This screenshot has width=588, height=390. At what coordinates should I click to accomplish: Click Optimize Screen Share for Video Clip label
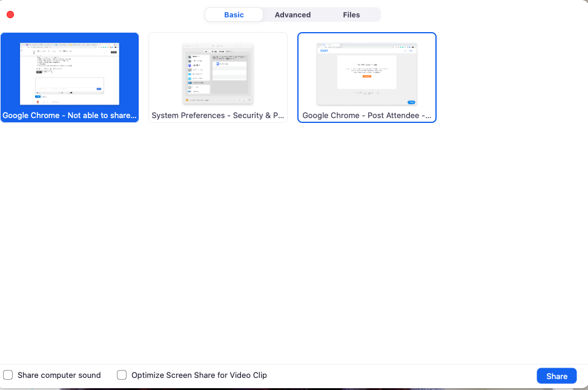(199, 375)
